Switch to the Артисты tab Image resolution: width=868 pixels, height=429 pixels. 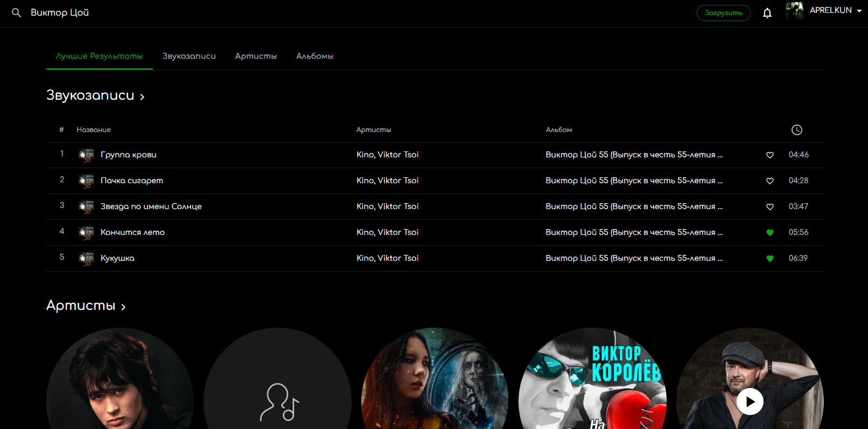click(x=256, y=56)
